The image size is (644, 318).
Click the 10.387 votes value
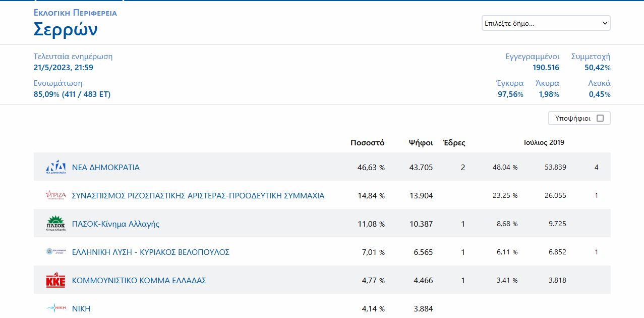point(421,224)
